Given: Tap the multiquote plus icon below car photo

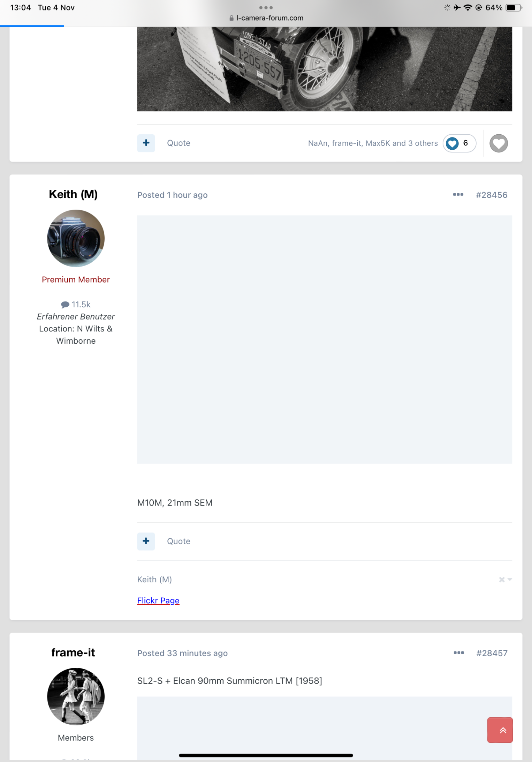Looking at the screenshot, I should click(146, 143).
